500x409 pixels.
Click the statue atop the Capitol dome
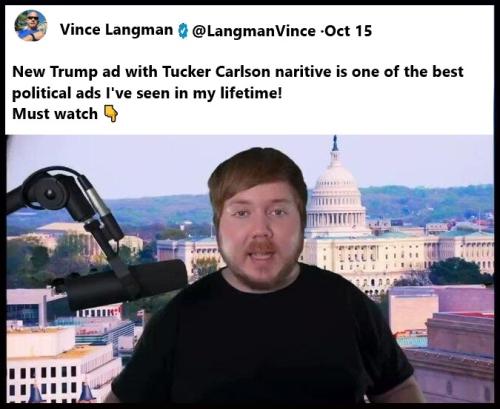tap(335, 143)
